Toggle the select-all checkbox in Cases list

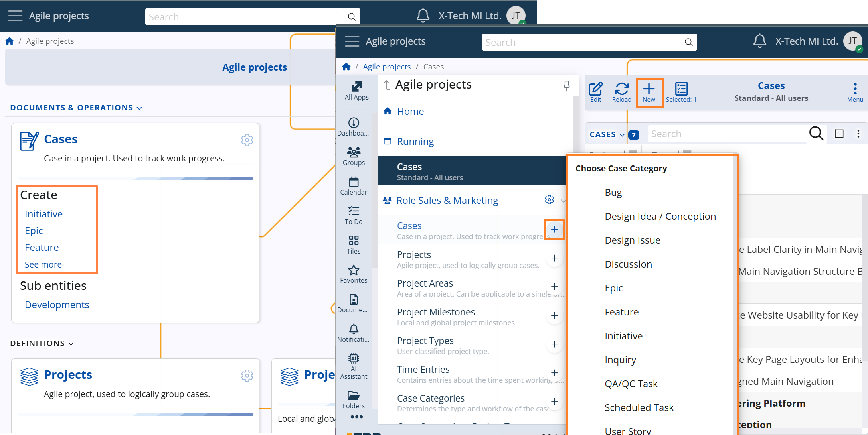[839, 134]
